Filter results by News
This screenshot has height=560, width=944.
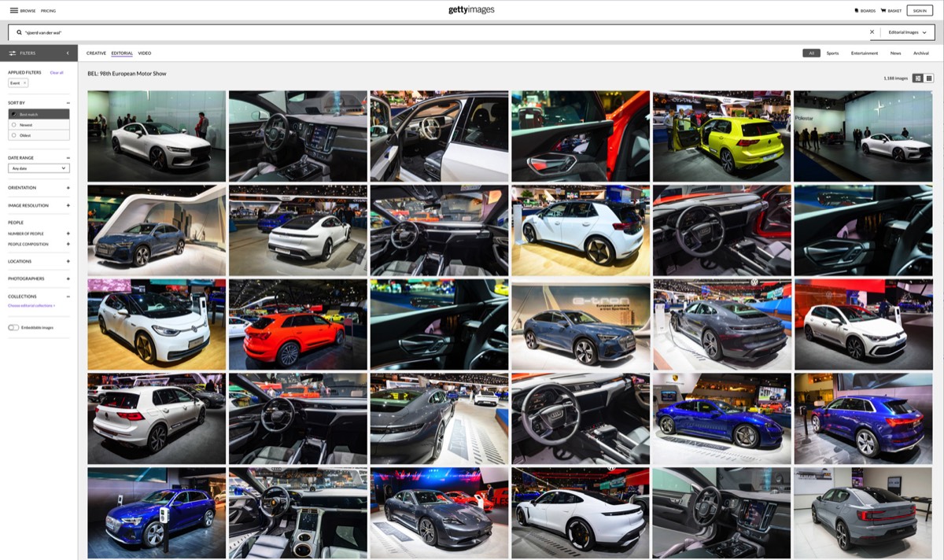pyautogui.click(x=895, y=53)
